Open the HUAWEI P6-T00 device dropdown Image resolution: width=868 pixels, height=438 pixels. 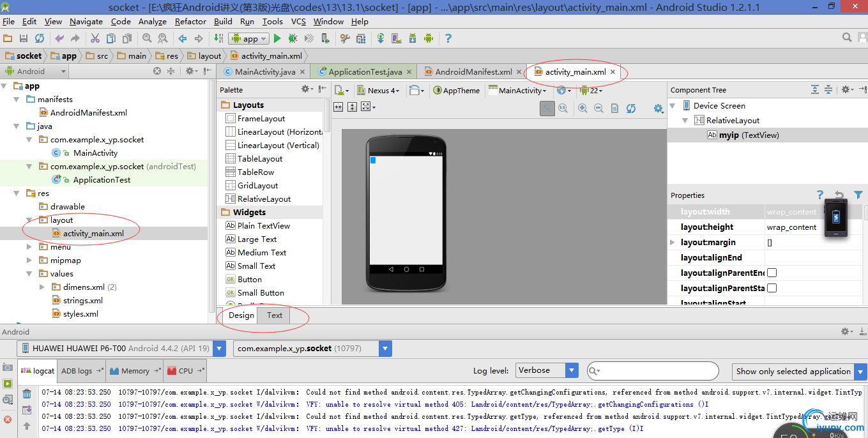(x=220, y=349)
